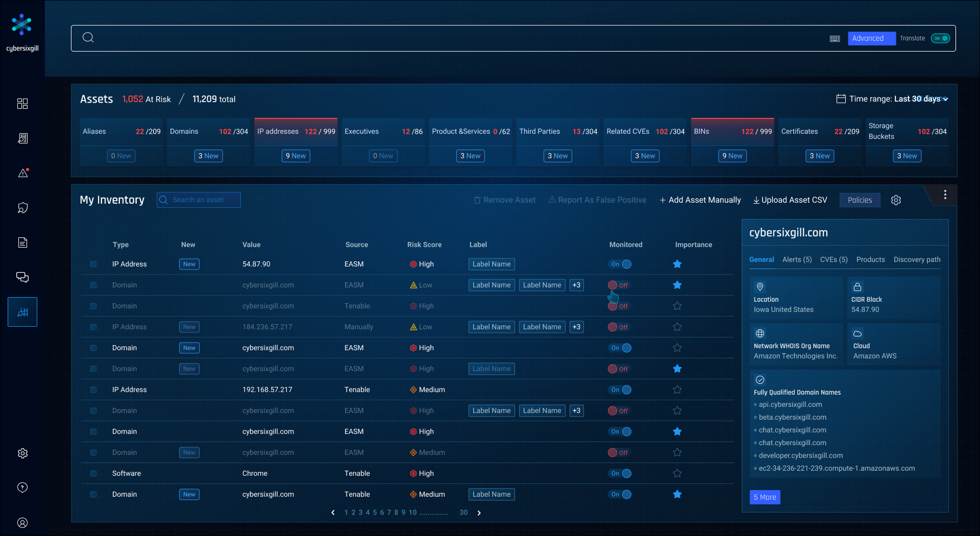Open the virtual keyboard icon

835,39
